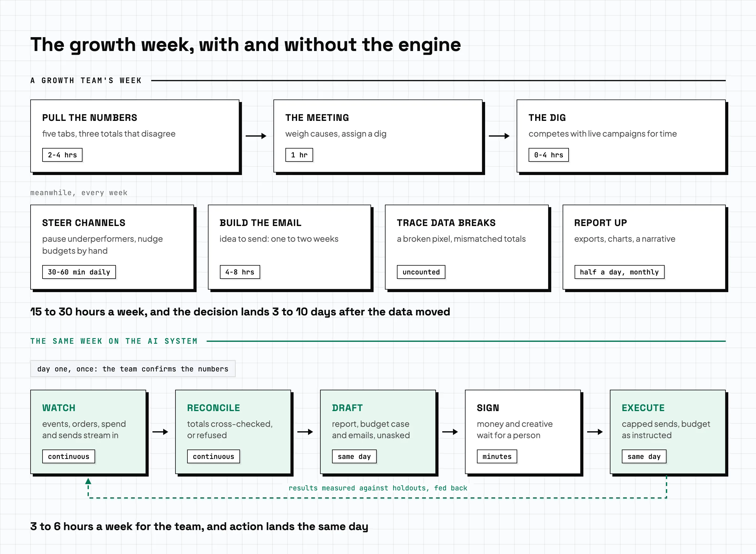Click the 'same day' tag in the DRAFT card
756x554 pixels.
click(x=354, y=456)
